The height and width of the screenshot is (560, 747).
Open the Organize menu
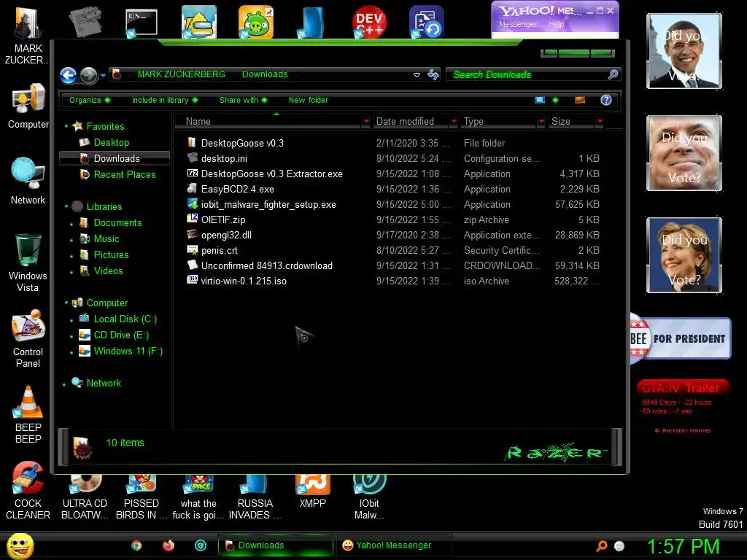click(89, 100)
